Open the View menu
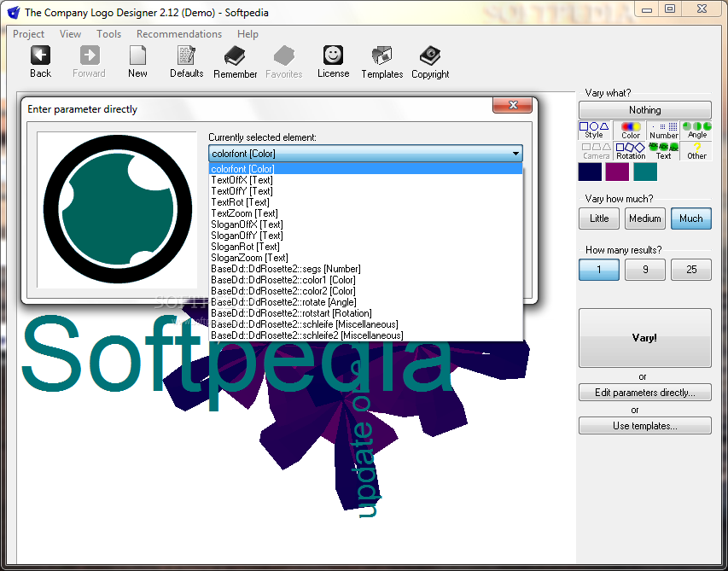728x571 pixels. (70, 34)
